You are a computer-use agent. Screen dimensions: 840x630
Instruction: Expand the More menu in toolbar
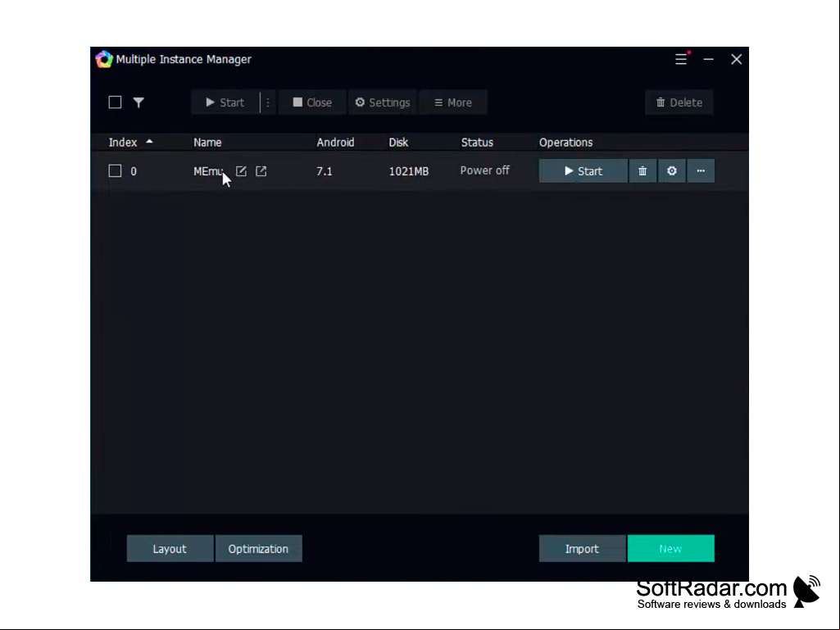(x=453, y=102)
